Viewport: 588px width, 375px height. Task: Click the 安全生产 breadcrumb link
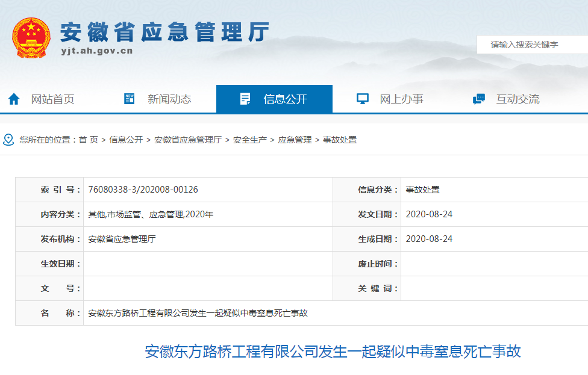pos(250,140)
